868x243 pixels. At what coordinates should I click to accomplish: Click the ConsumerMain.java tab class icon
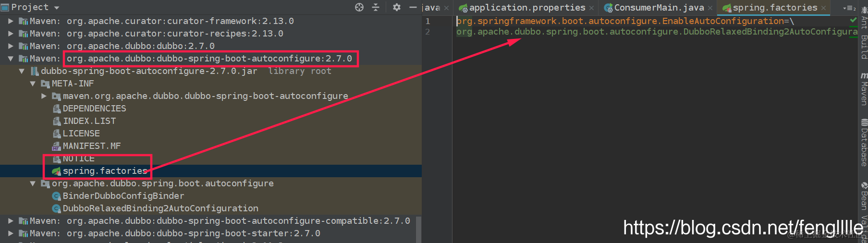click(x=608, y=8)
